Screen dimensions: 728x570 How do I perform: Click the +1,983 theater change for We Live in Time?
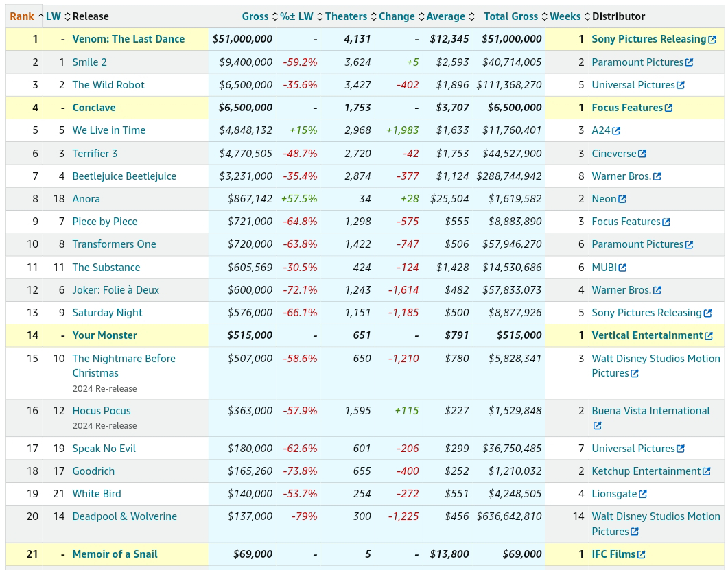click(403, 130)
